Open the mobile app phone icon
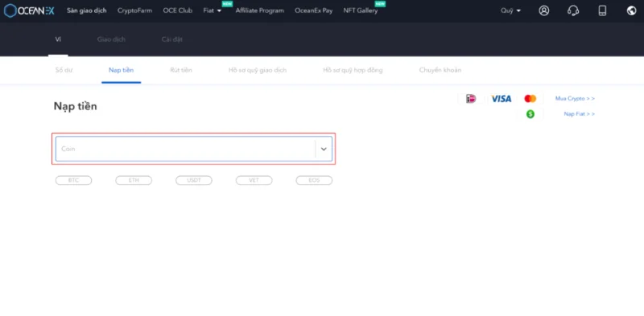644x316 pixels. pos(602,10)
